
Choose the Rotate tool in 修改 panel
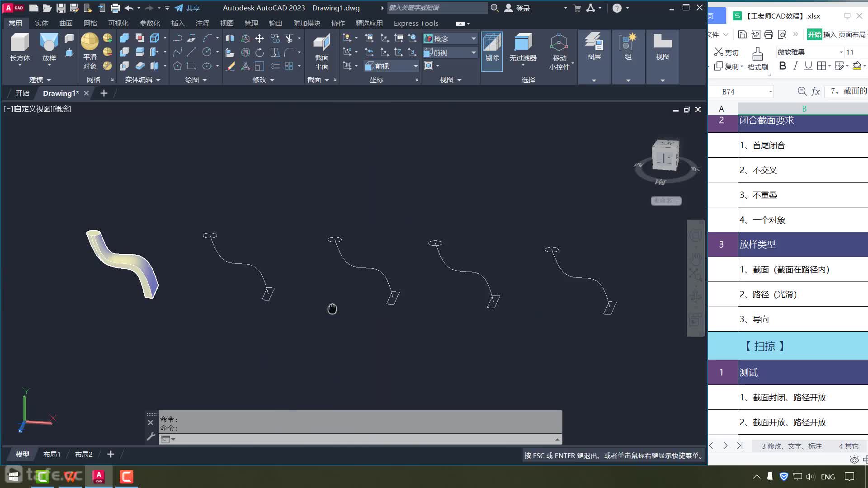pyautogui.click(x=259, y=52)
